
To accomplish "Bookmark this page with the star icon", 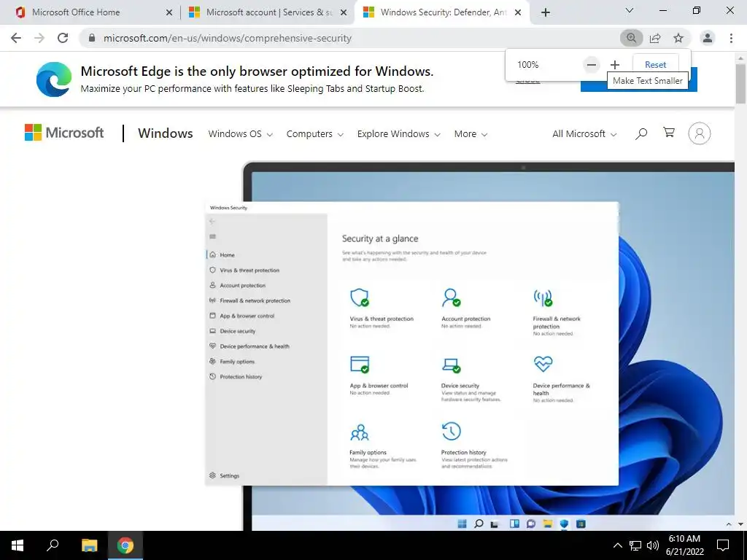I will (678, 38).
